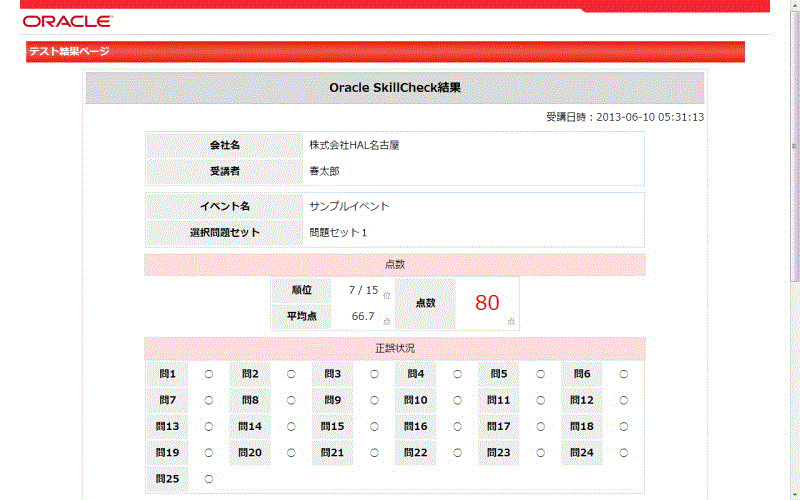Click the circle mark beside 問1
Image resolution: width=800 pixels, height=500 pixels.
tap(209, 374)
